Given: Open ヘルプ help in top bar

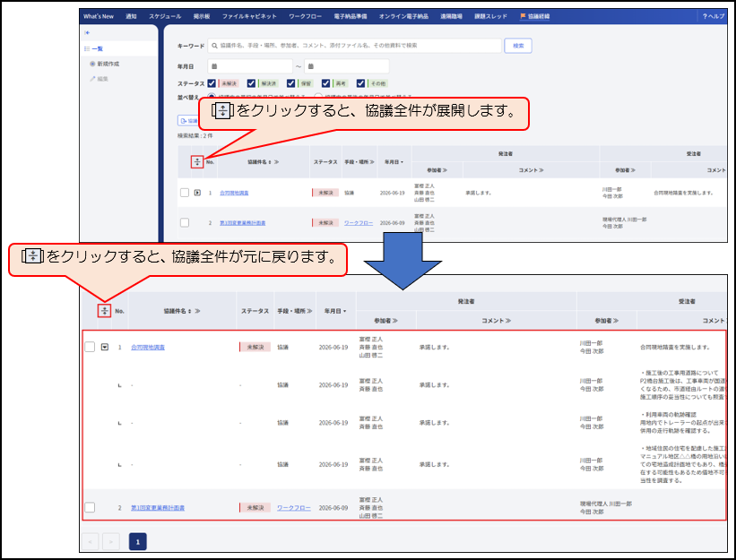Looking at the screenshot, I should click(x=714, y=16).
